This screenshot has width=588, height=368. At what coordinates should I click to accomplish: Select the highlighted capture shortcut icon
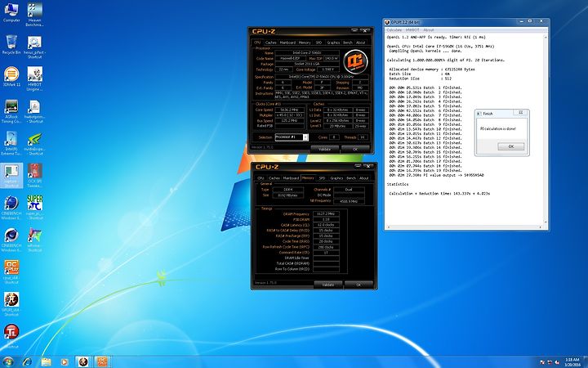tap(11, 175)
